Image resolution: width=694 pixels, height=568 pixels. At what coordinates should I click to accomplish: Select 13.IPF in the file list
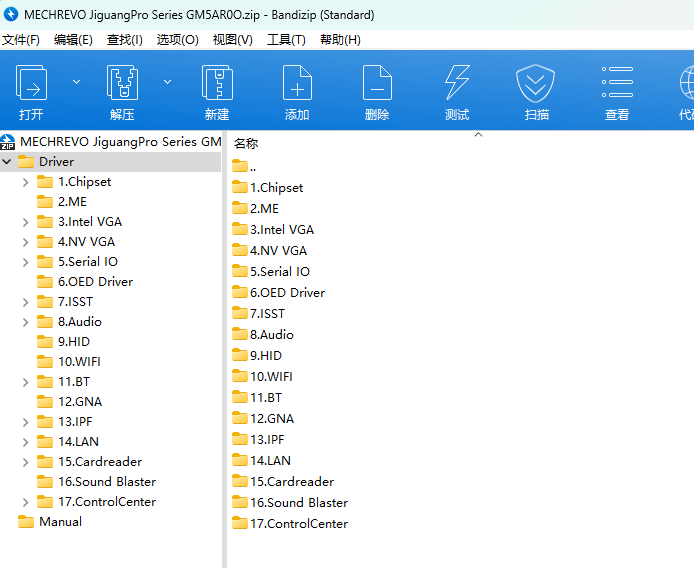[258, 440]
